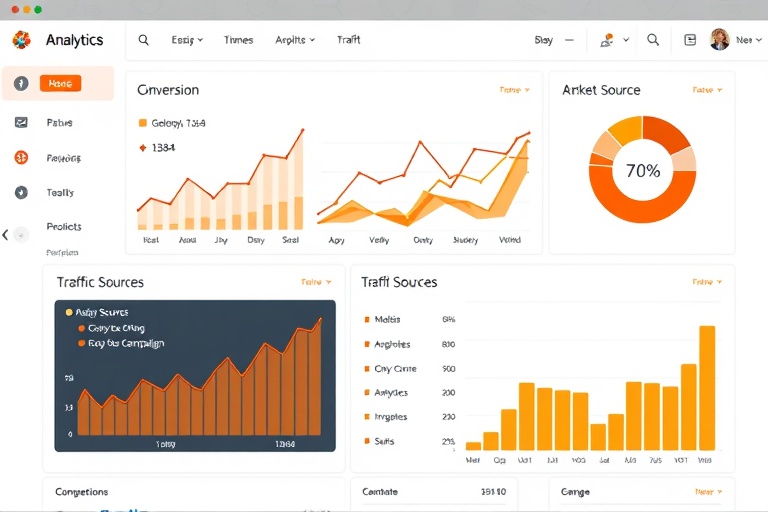Screen dimensions: 768x512
Task: Select the Traft menu item
Action: pos(348,40)
